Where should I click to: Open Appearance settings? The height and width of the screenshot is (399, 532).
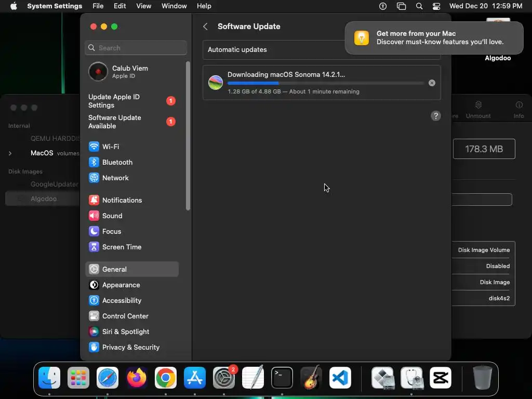[131, 285]
